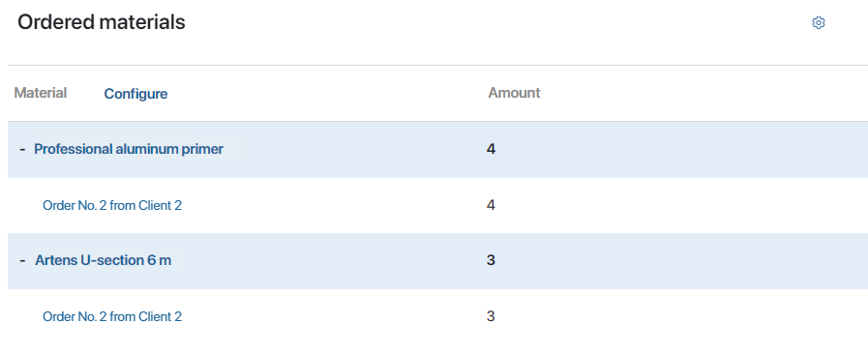Open the settings gear icon
The height and width of the screenshot is (353, 868).
click(819, 22)
